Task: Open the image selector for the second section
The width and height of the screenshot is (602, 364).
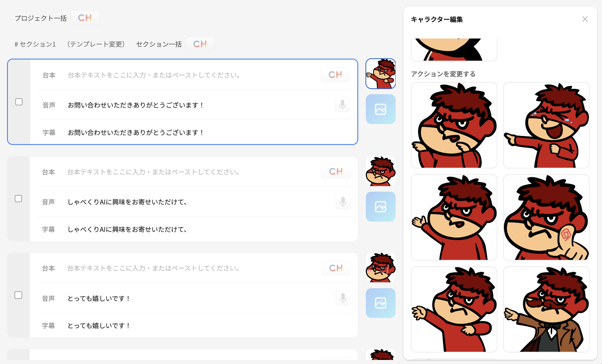Action: (380, 206)
